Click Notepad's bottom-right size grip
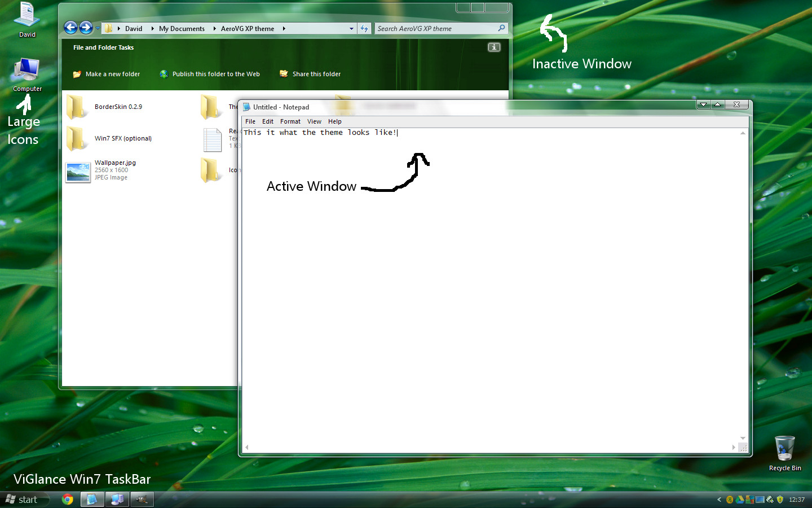Screen dimensions: 812x508 743,448
